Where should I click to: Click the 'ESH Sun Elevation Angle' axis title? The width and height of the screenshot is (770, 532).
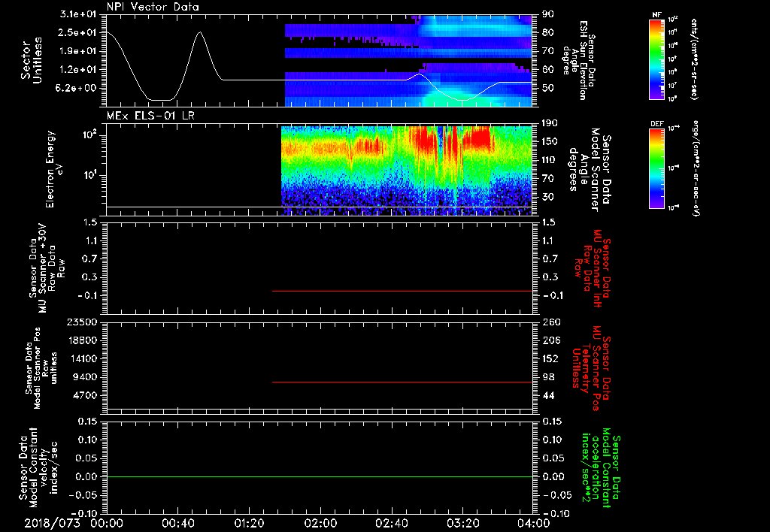click(579, 60)
